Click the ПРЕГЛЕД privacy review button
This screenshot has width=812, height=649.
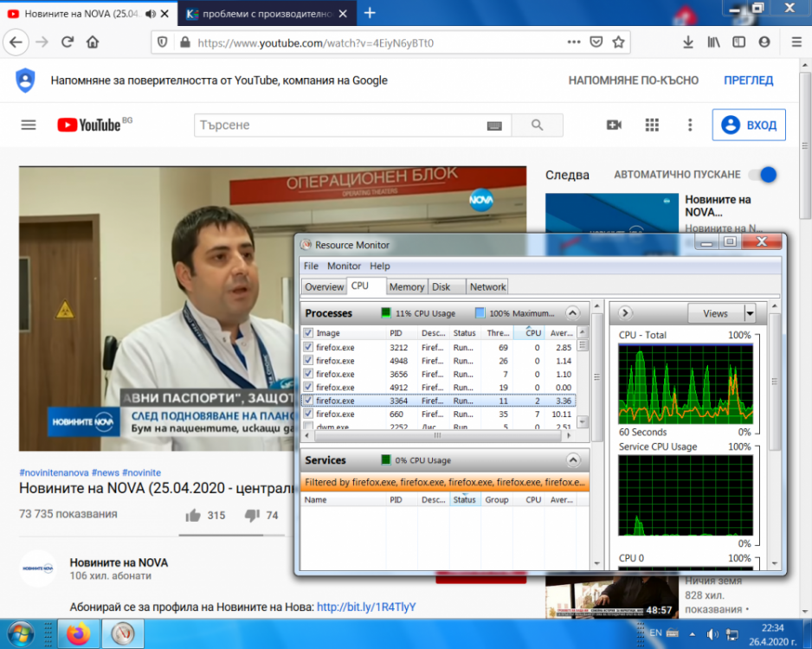pos(748,80)
